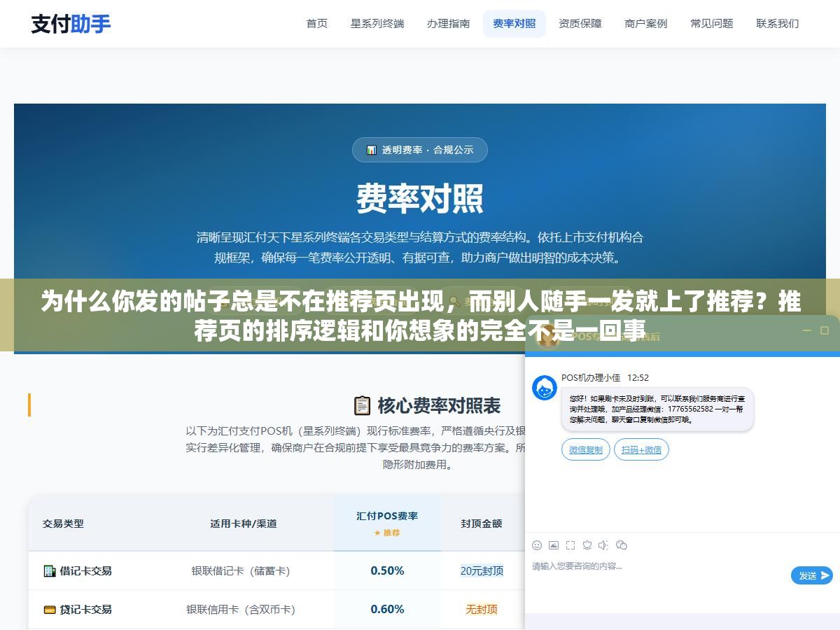Screen dimensions: 840x630
Task: Toggle the chat sound speaker icon
Action: (x=604, y=545)
